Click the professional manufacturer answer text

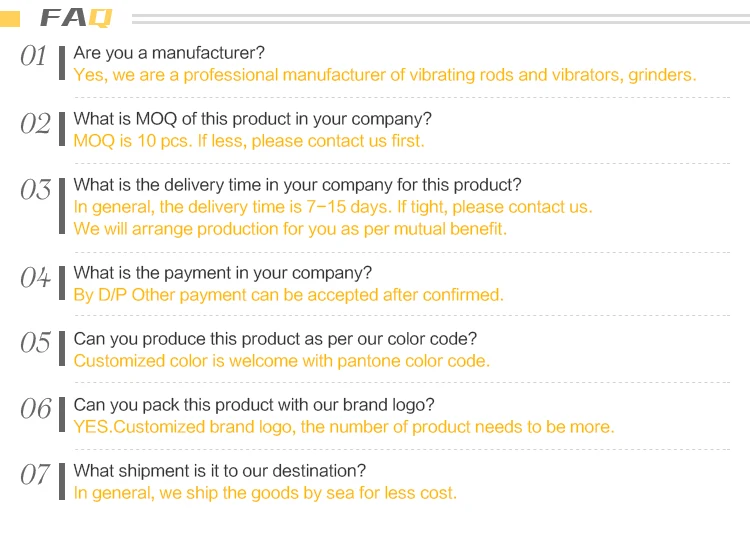click(x=384, y=75)
